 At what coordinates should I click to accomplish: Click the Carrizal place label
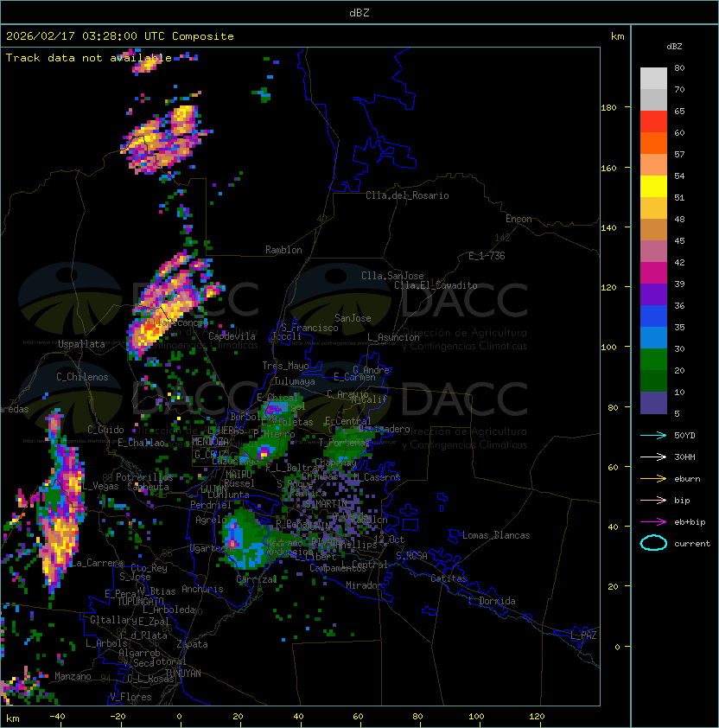coord(257,579)
